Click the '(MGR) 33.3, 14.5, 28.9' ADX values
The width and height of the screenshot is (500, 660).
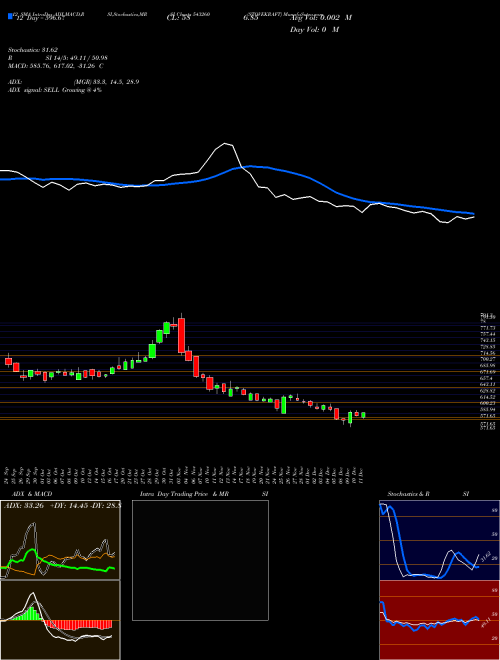106,82
